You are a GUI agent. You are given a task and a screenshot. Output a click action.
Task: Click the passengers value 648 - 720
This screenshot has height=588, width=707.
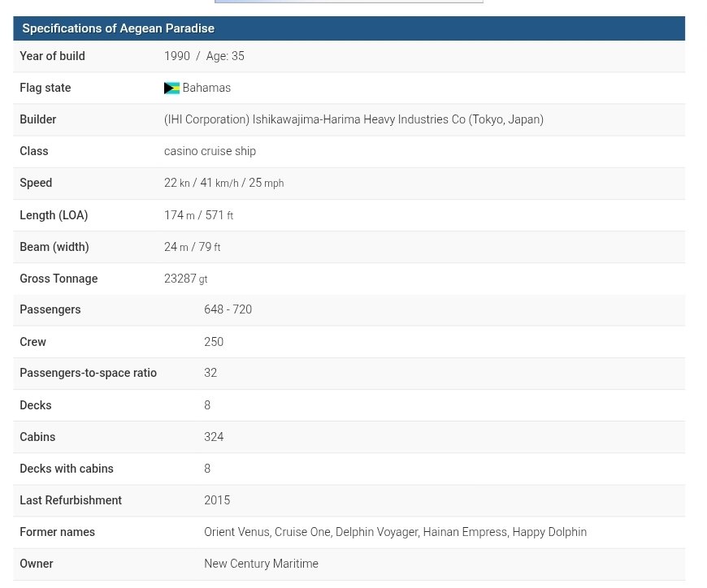click(x=228, y=309)
